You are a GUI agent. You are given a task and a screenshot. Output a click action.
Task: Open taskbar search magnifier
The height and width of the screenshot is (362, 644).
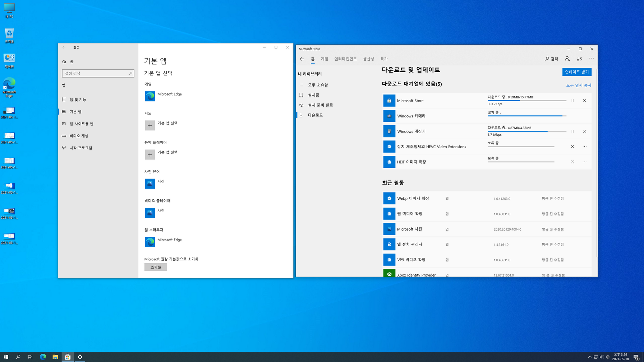pos(18,357)
